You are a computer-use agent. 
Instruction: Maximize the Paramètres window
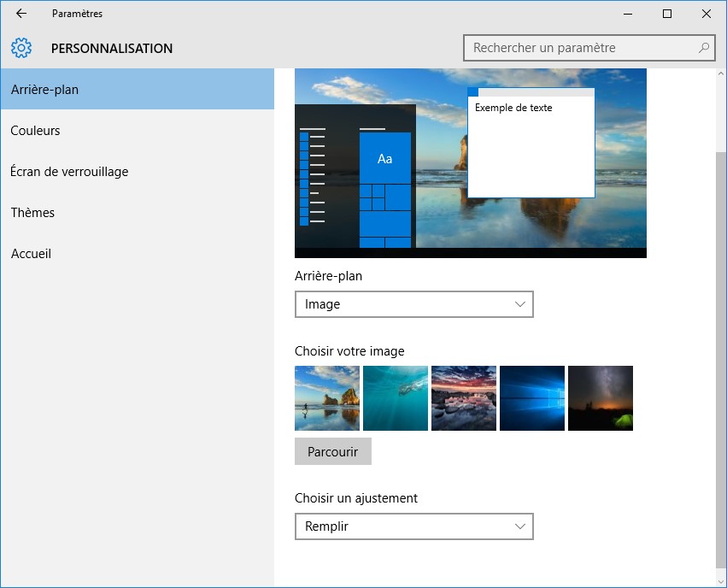(667, 14)
